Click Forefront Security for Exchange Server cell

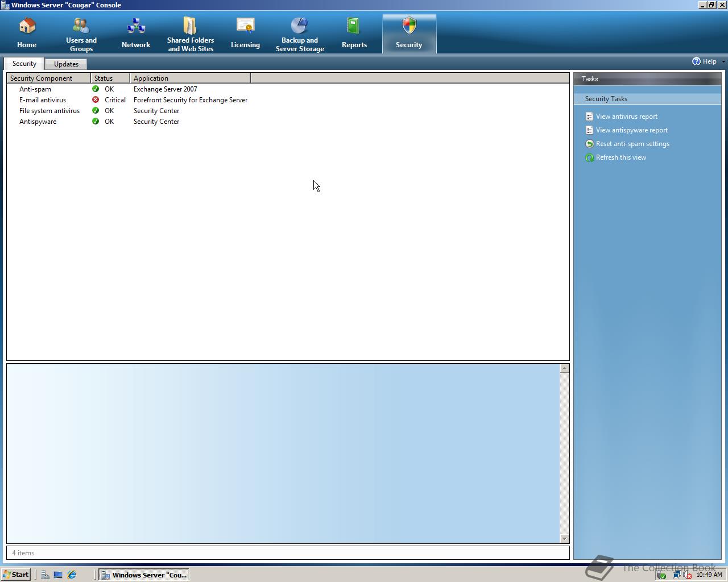pos(191,100)
